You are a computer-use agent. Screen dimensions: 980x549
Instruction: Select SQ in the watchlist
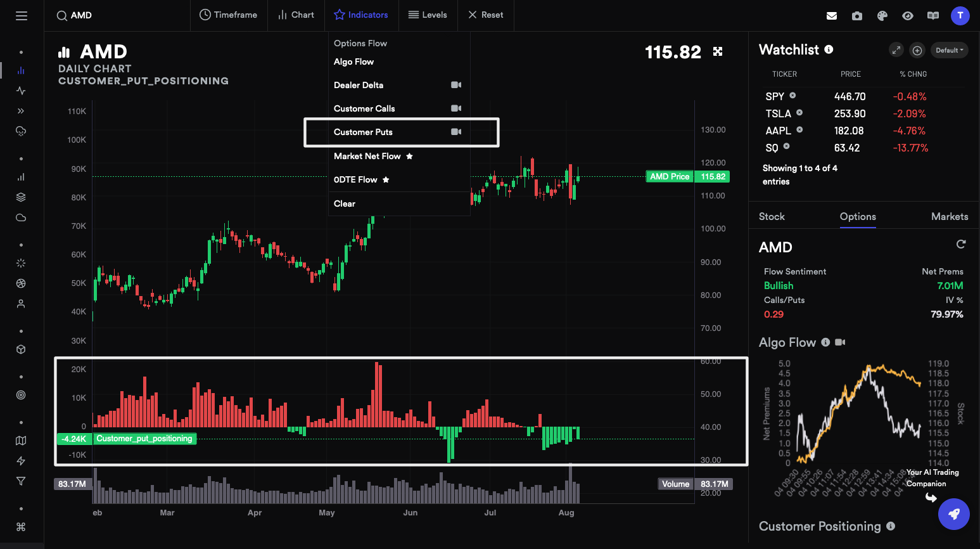coord(772,148)
